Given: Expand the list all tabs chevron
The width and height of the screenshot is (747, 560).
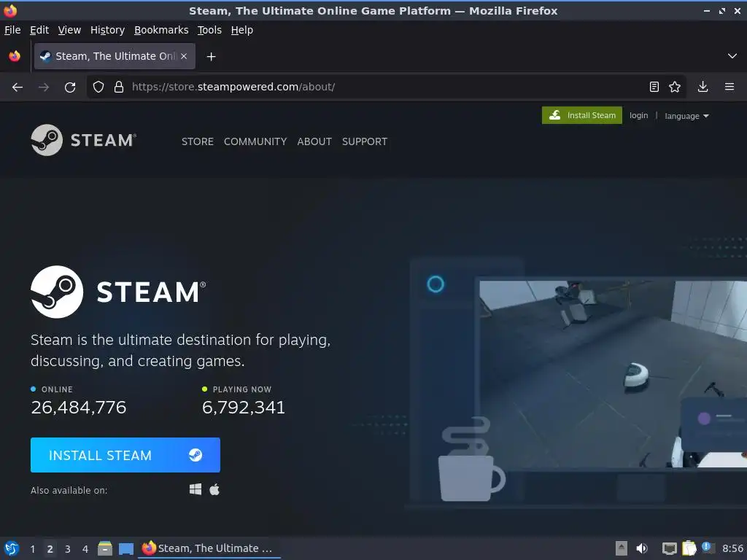Looking at the screenshot, I should pos(732,56).
